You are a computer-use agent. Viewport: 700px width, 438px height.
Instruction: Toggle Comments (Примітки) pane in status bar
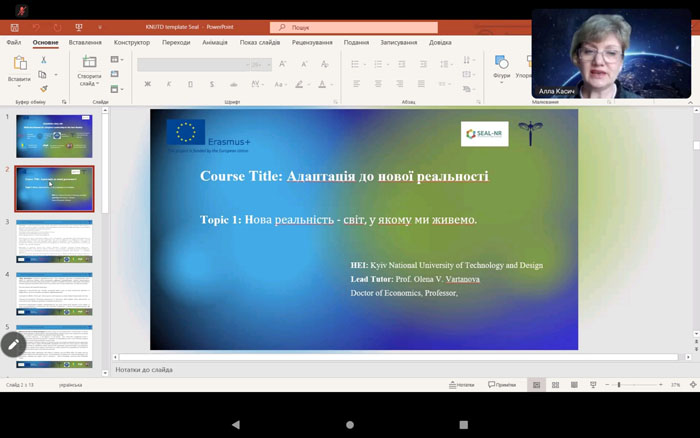[502, 385]
